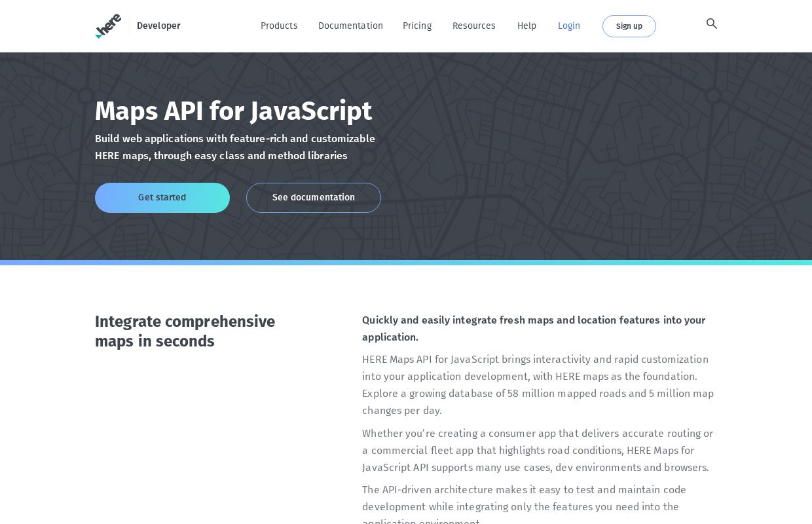
Task: Open the Resources menu
Action: coord(474,26)
